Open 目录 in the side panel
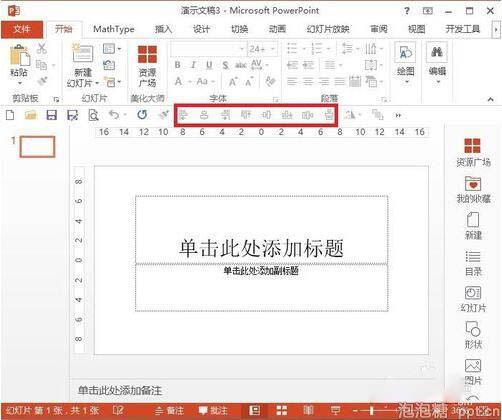 pyautogui.click(x=473, y=263)
